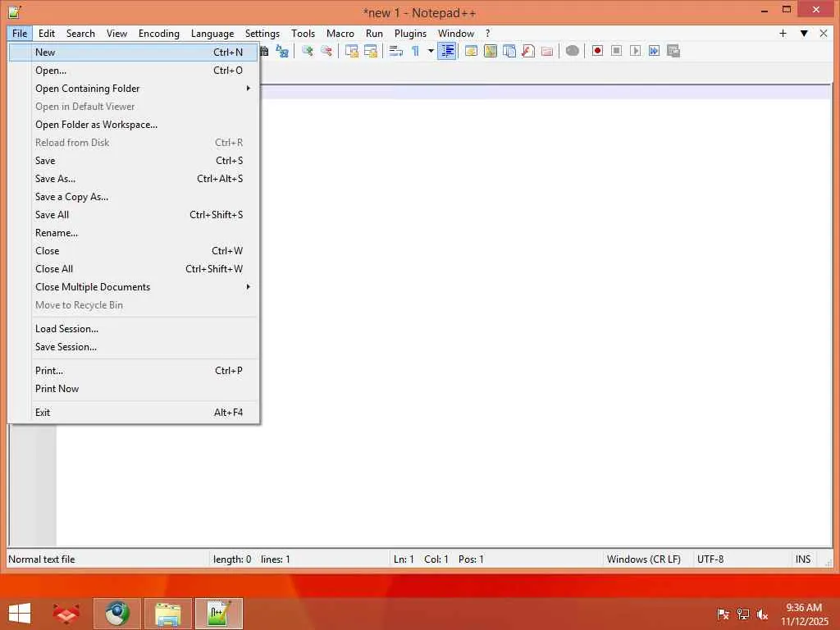Image resolution: width=840 pixels, height=630 pixels.
Task: Click Run Macro Multiple Times icon
Action: point(654,51)
